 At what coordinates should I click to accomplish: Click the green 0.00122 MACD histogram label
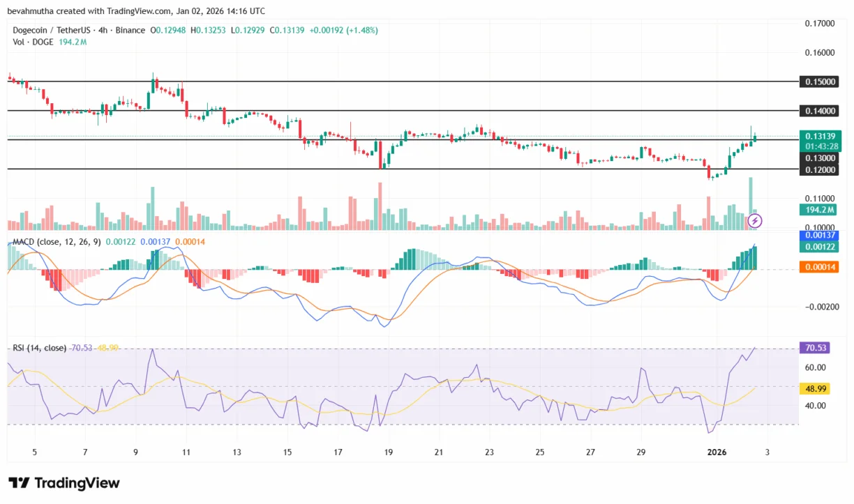[x=818, y=247]
